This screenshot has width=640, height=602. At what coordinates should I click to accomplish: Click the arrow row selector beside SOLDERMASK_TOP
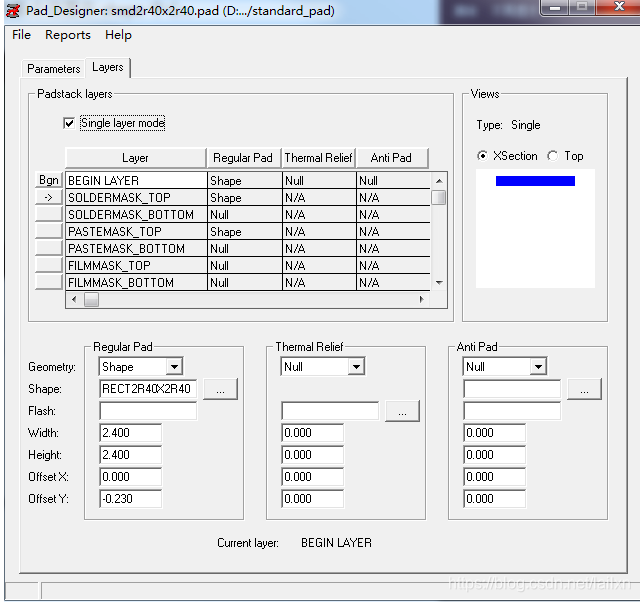(48, 198)
